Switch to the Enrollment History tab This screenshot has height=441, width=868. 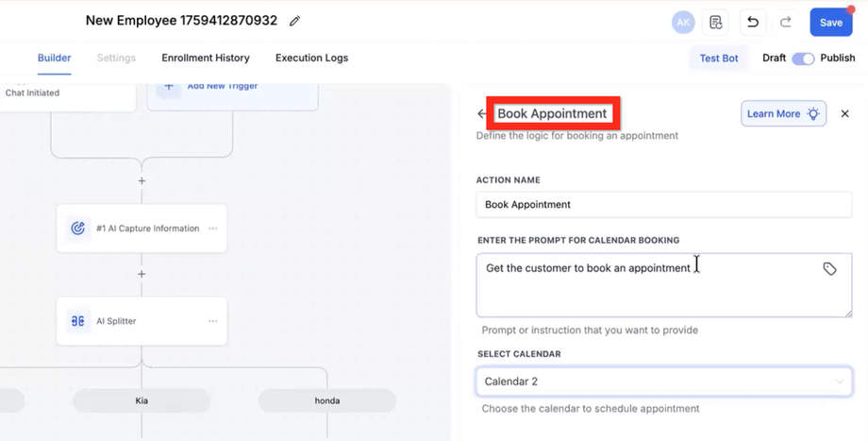[x=206, y=58]
